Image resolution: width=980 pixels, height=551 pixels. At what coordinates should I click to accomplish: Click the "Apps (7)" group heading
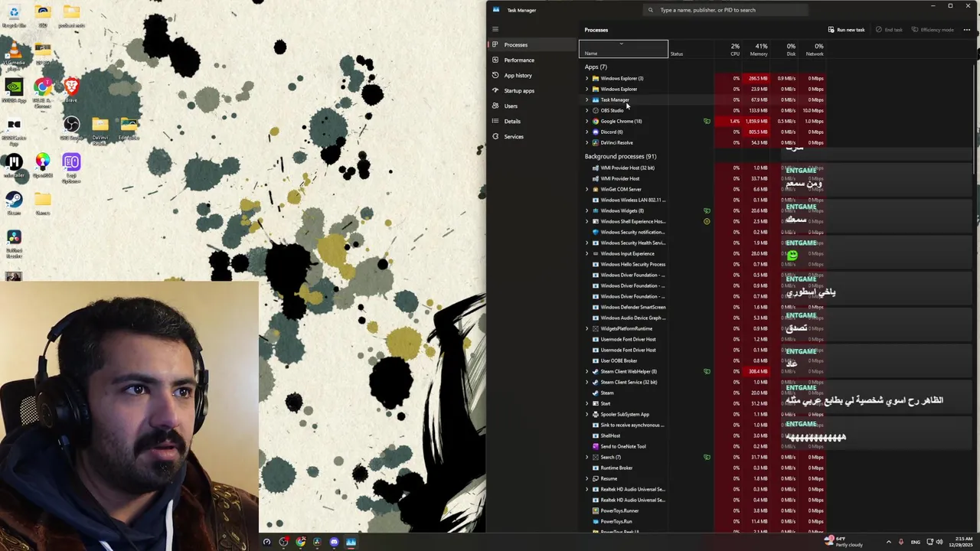point(596,67)
